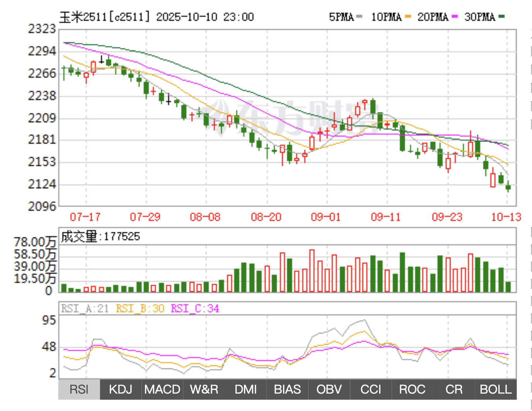Click the 10-13 date axis label

point(506,217)
